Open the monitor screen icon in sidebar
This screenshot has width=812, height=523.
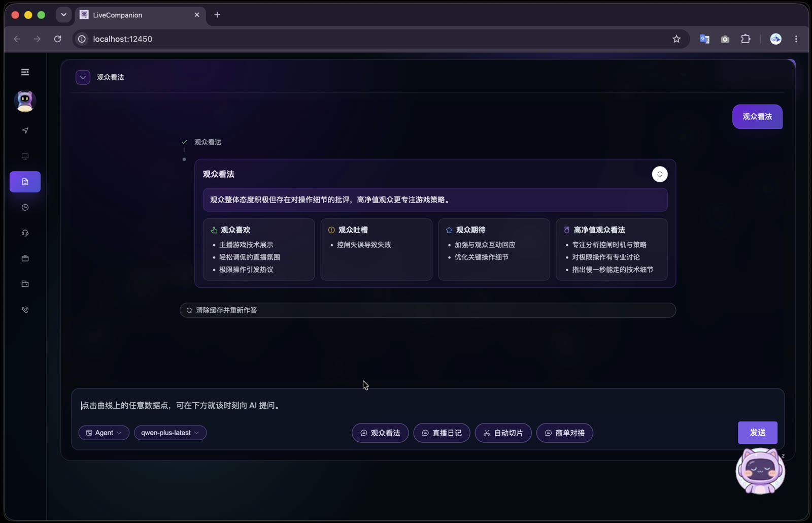coord(25,156)
